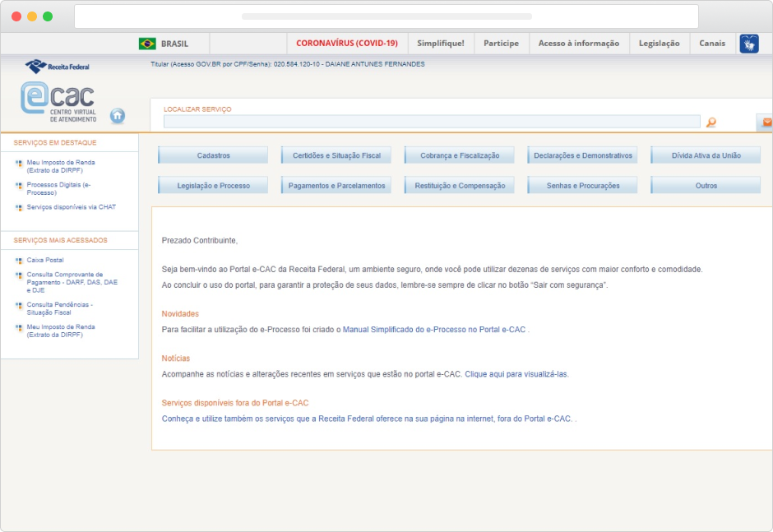Open the Canais menu item

712,44
